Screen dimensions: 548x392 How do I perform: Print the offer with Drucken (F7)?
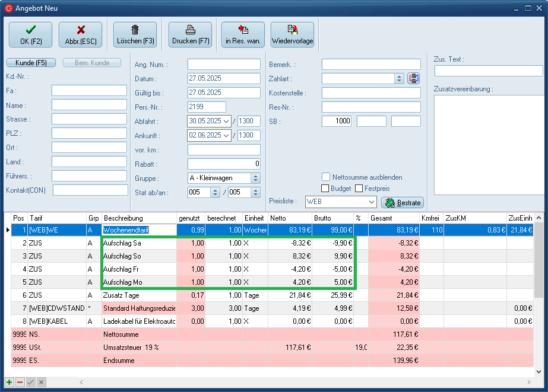(x=190, y=35)
